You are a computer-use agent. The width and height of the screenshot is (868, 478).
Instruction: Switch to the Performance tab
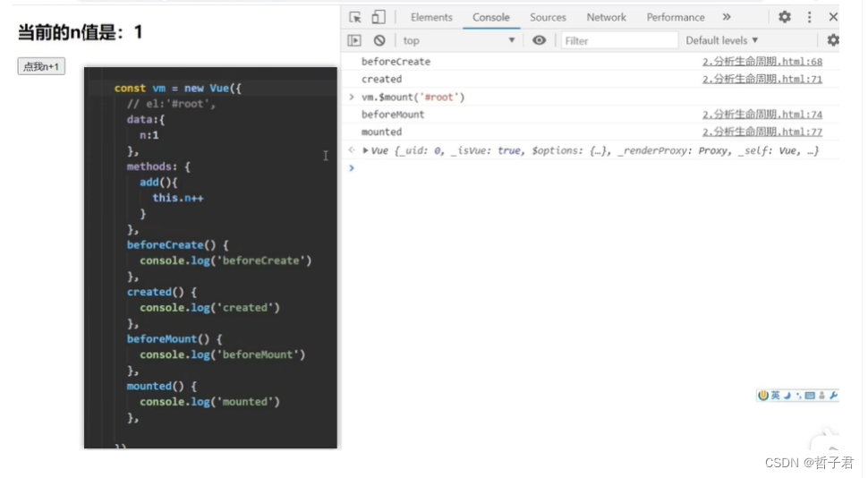676,17
